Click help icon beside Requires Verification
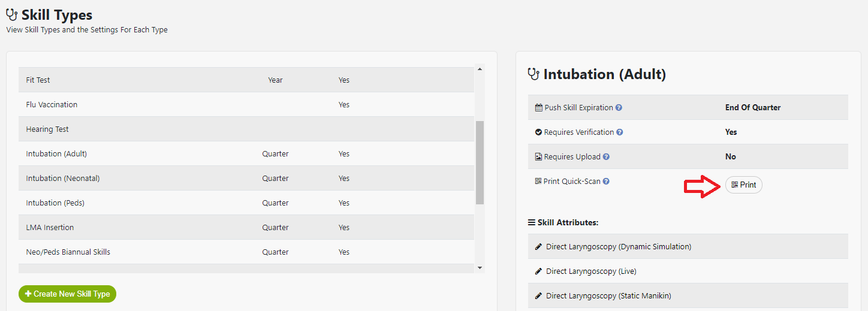This screenshot has height=311, width=868. (x=620, y=132)
